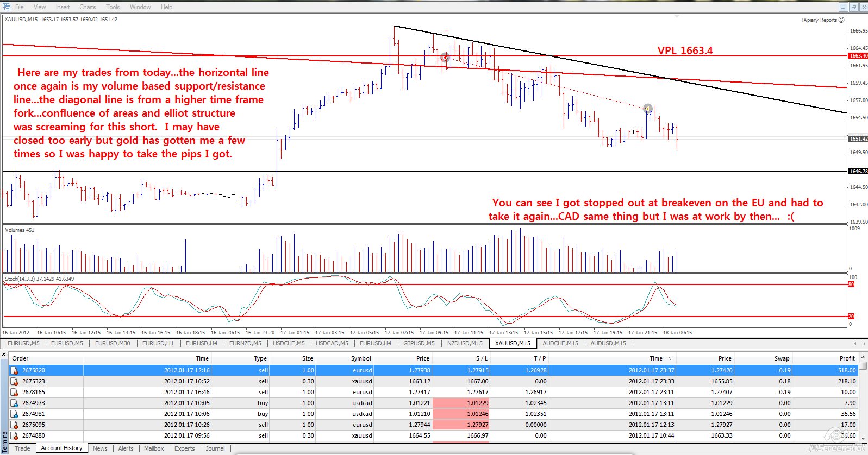Click the terminal scrollbar down arrow
Image resolution: width=868 pixels, height=455 pixels.
tap(863, 440)
